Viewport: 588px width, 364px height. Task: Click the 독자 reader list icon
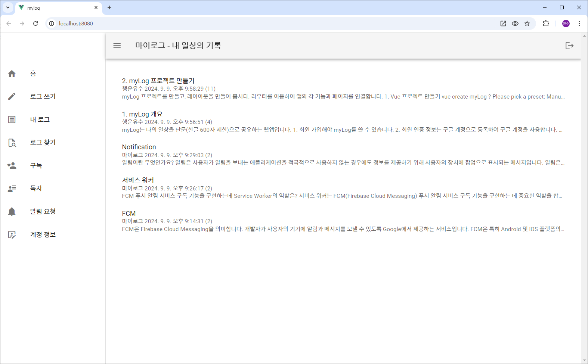[12, 189]
